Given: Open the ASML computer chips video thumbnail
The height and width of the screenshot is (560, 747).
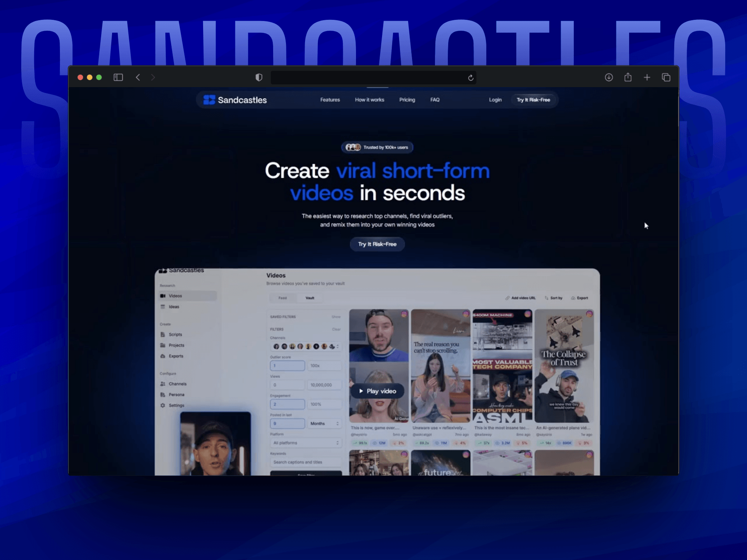Looking at the screenshot, I should pos(503,366).
